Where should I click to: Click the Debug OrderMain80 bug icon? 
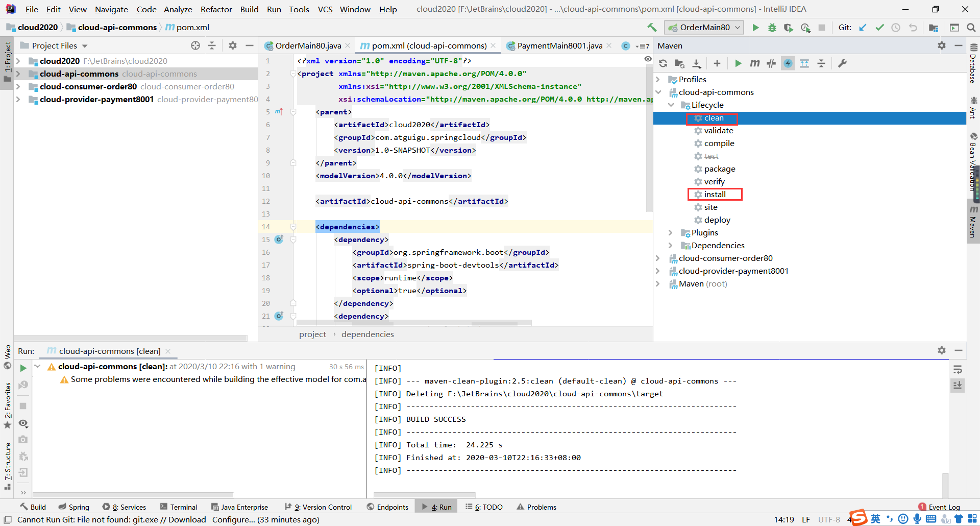[x=772, y=28]
